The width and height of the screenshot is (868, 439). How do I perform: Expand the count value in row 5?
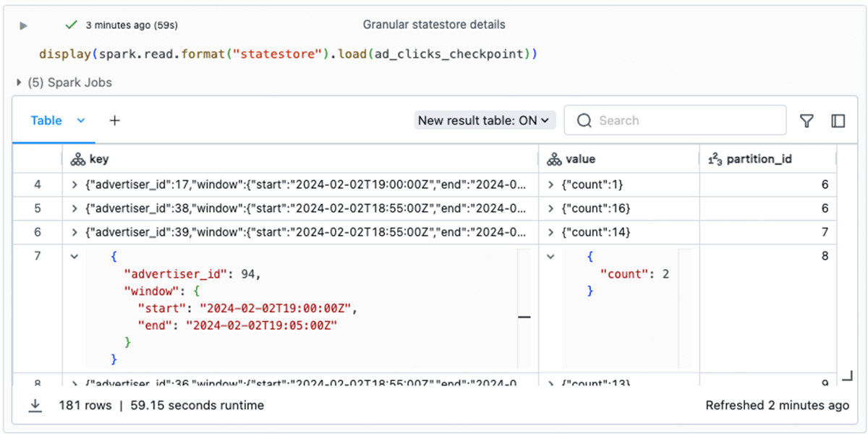(x=551, y=209)
